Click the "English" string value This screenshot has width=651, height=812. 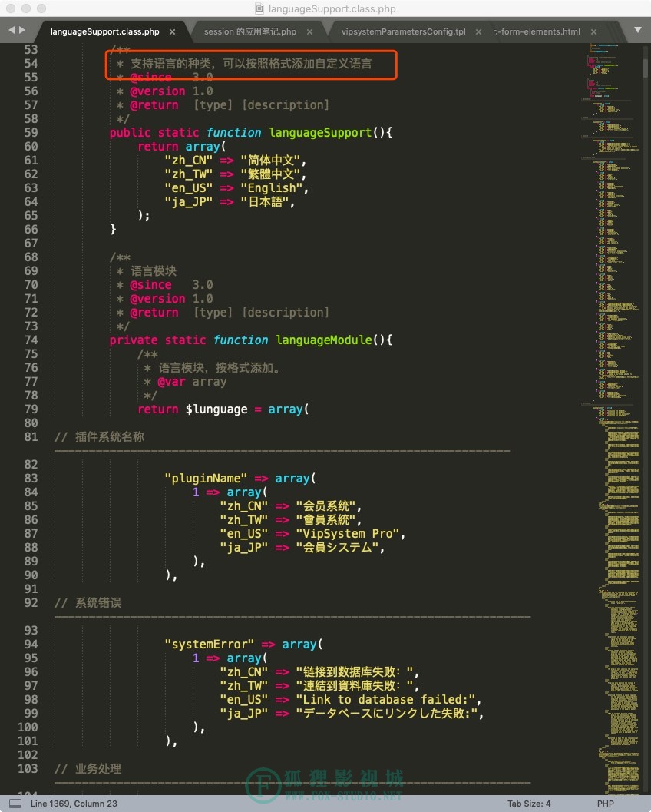coord(272,188)
